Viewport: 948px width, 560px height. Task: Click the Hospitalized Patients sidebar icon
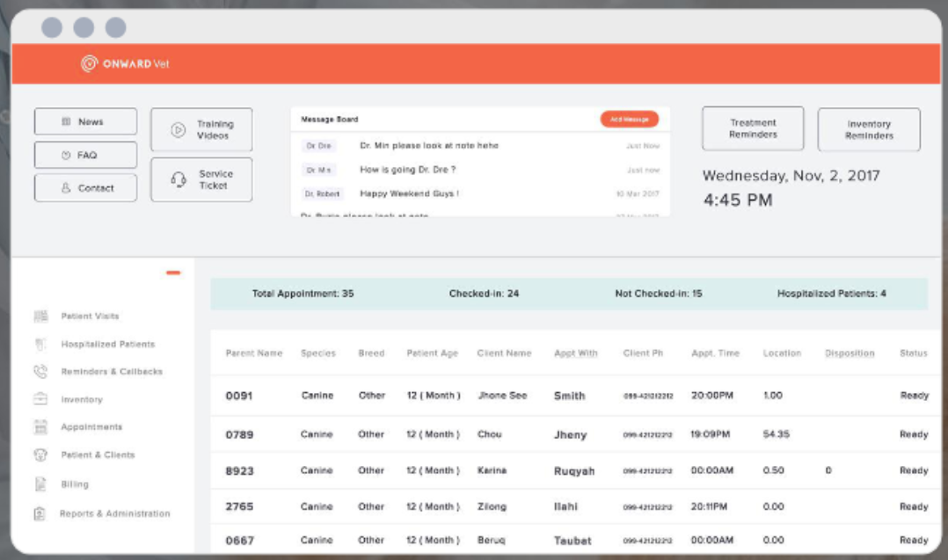40,345
